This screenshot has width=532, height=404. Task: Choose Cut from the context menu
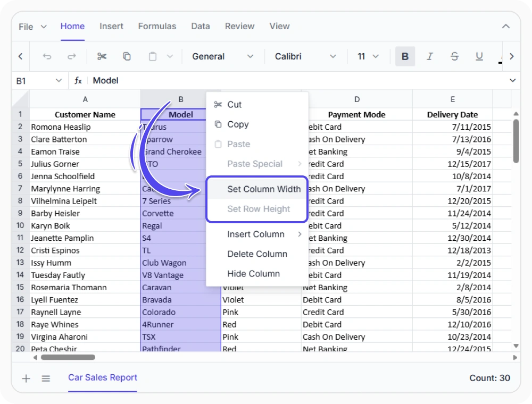(x=257, y=104)
